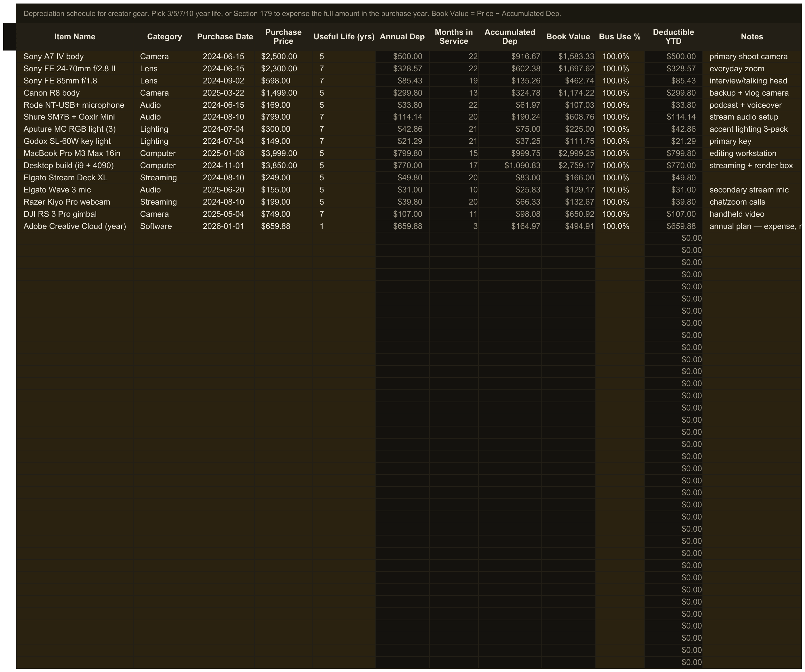Select the Bus Use % header
This screenshot has width=805, height=672.
tap(620, 37)
